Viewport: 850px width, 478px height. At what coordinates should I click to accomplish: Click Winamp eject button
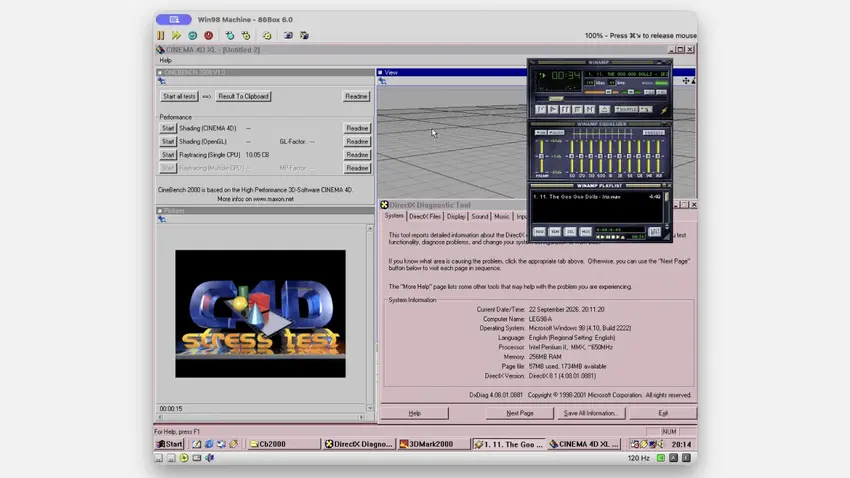point(604,109)
